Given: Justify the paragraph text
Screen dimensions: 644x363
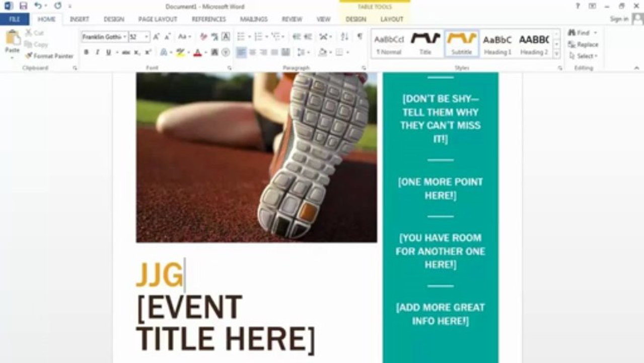Looking at the screenshot, I should point(275,52).
